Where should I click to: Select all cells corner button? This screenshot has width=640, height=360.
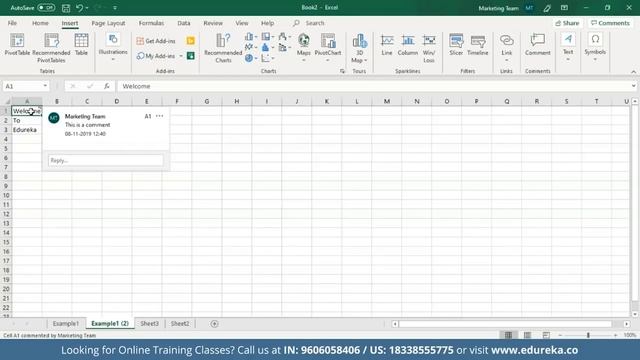6,101
